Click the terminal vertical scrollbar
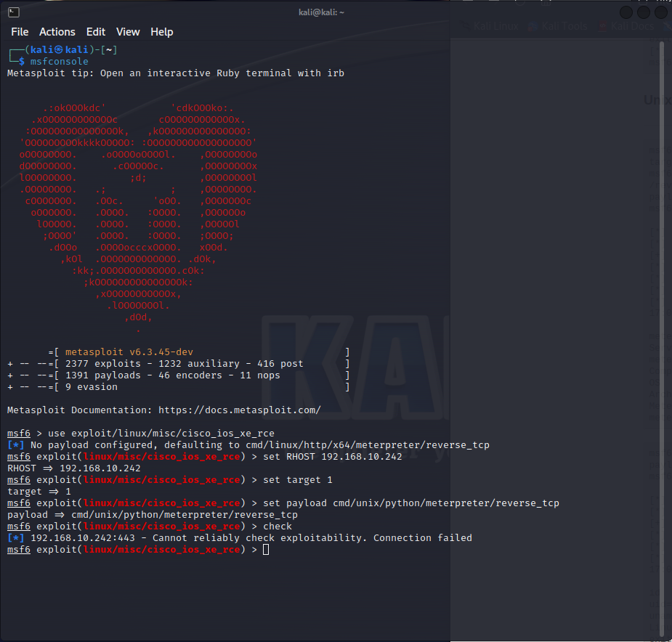This screenshot has width=672, height=642. (661, 338)
